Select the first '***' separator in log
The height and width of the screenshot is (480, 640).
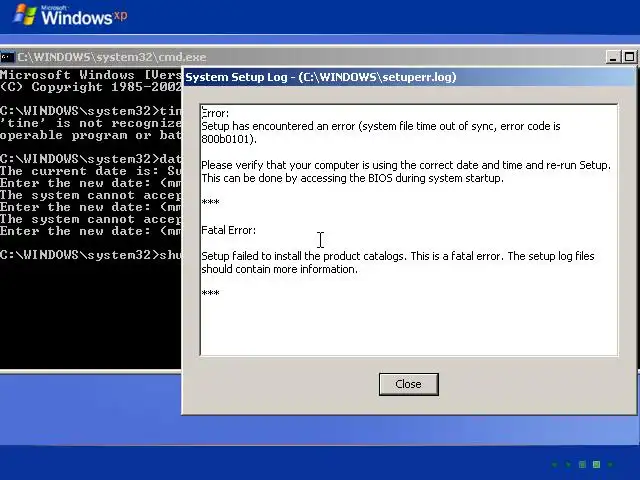coord(210,202)
